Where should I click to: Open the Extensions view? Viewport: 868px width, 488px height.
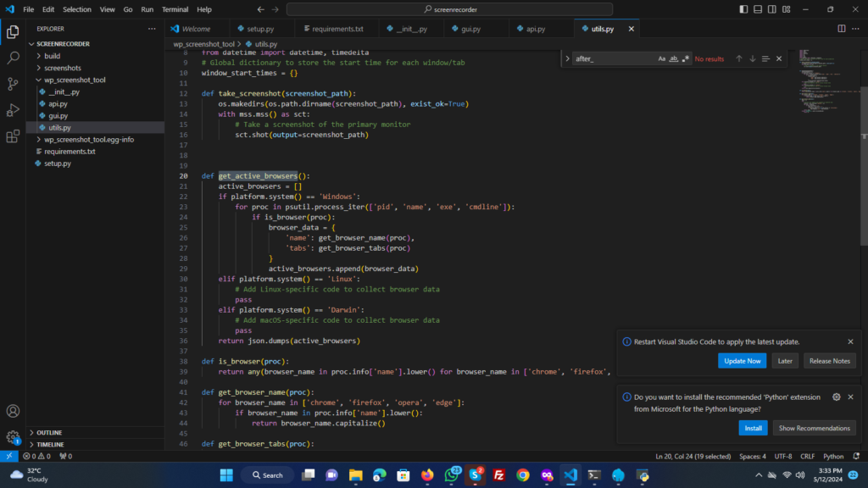[13, 136]
